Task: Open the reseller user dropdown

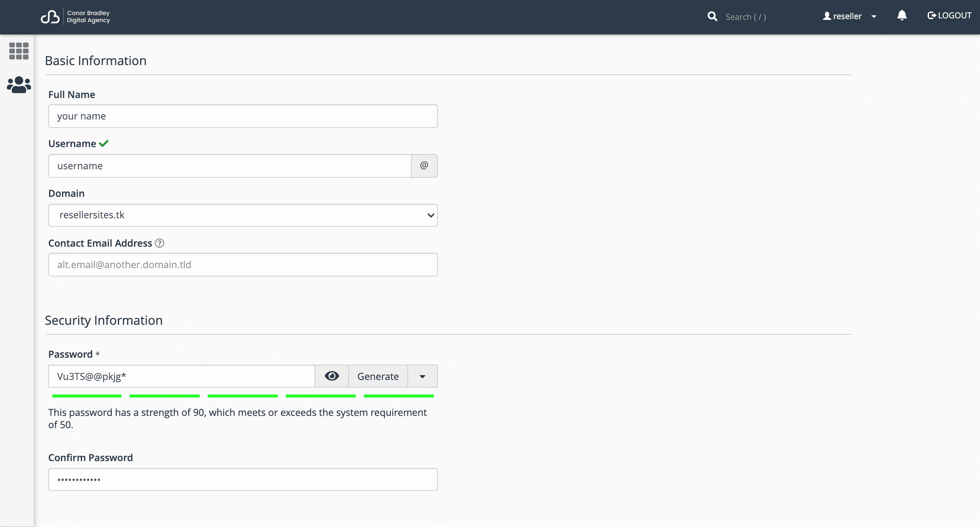Action: tap(850, 16)
